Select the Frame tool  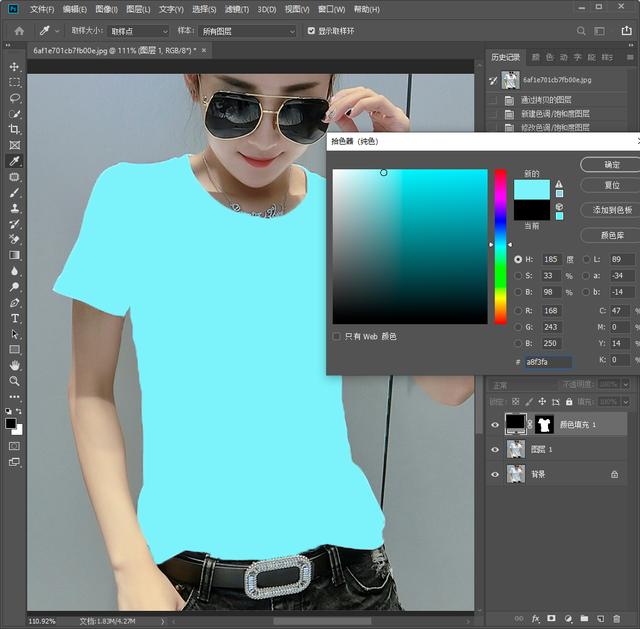point(14,145)
